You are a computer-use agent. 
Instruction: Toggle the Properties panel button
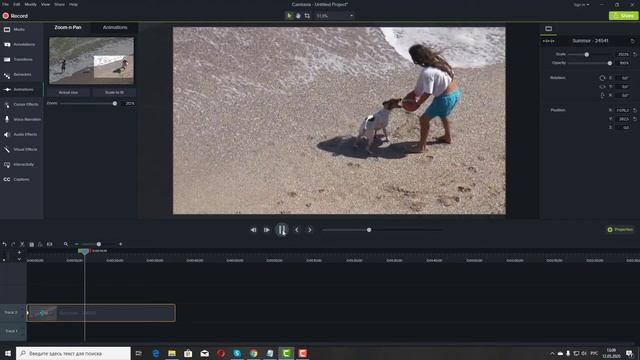click(x=620, y=230)
